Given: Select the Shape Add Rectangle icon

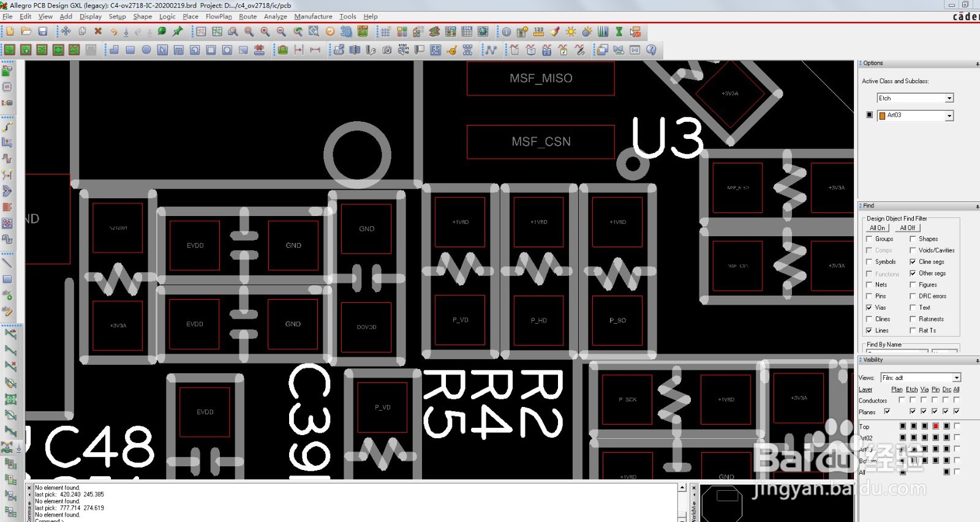Looking at the screenshot, I should pos(130,50).
